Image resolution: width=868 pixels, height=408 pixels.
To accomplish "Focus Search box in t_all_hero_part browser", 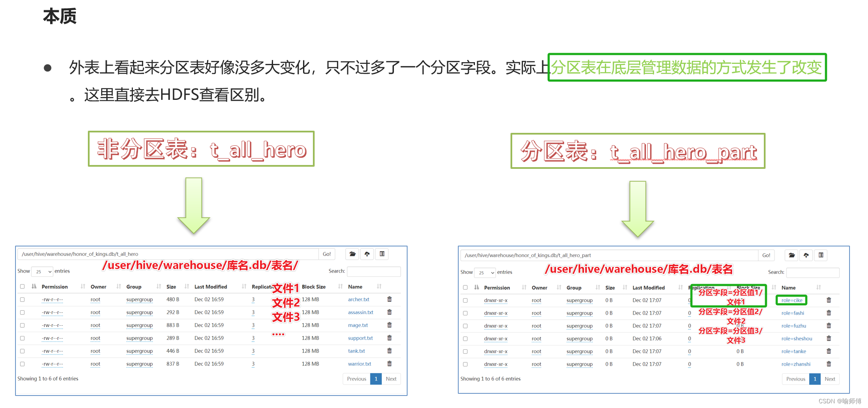I will (x=812, y=273).
